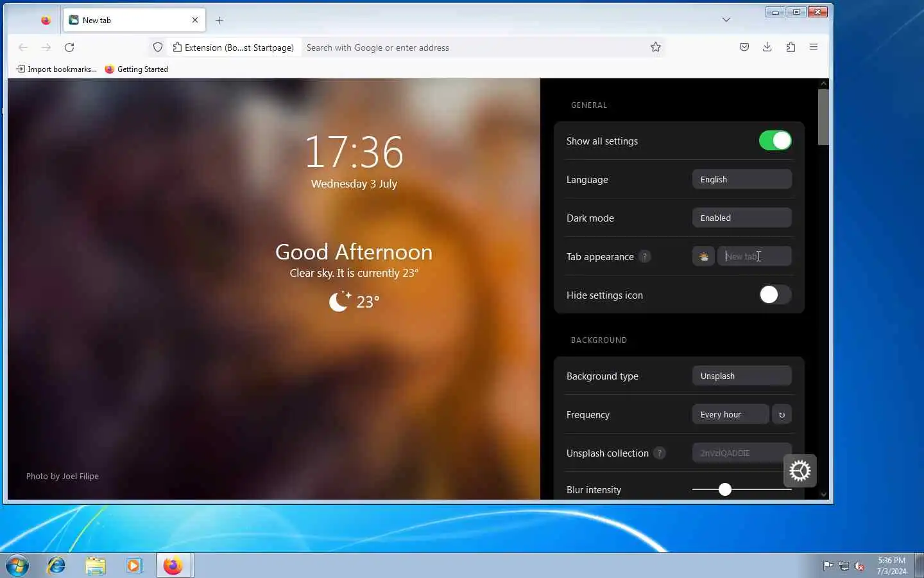The width and height of the screenshot is (924, 578).
Task: Open Save to Pocket icon
Action: pyautogui.click(x=744, y=47)
